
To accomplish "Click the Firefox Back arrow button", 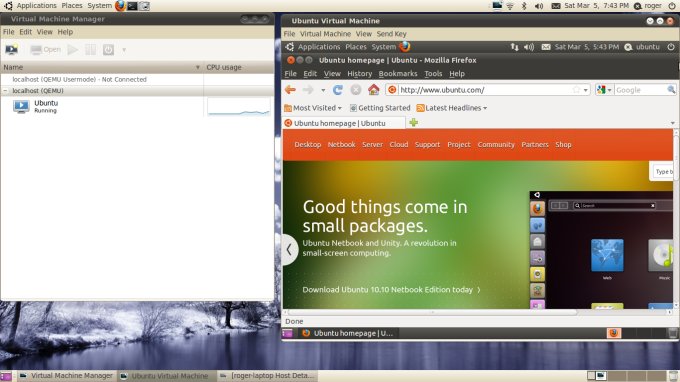I will coord(291,90).
